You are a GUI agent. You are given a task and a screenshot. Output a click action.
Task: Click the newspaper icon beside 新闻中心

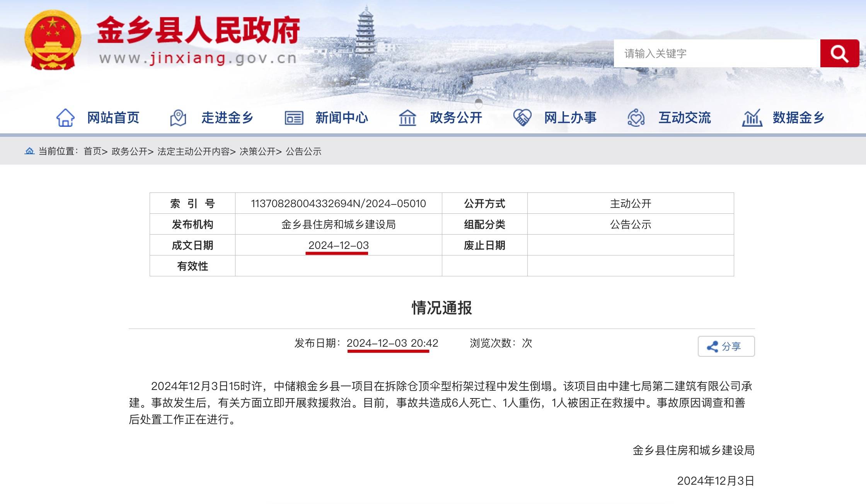point(294,117)
